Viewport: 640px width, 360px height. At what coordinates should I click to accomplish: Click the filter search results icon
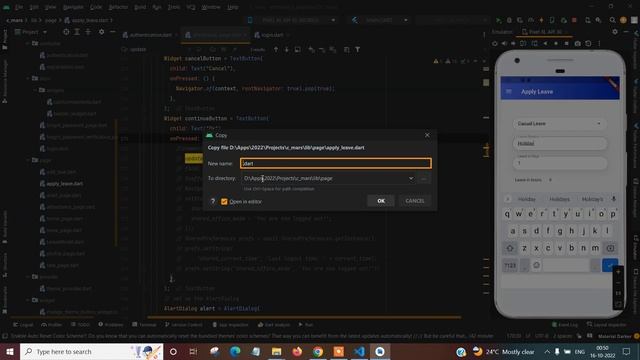tap(358, 49)
